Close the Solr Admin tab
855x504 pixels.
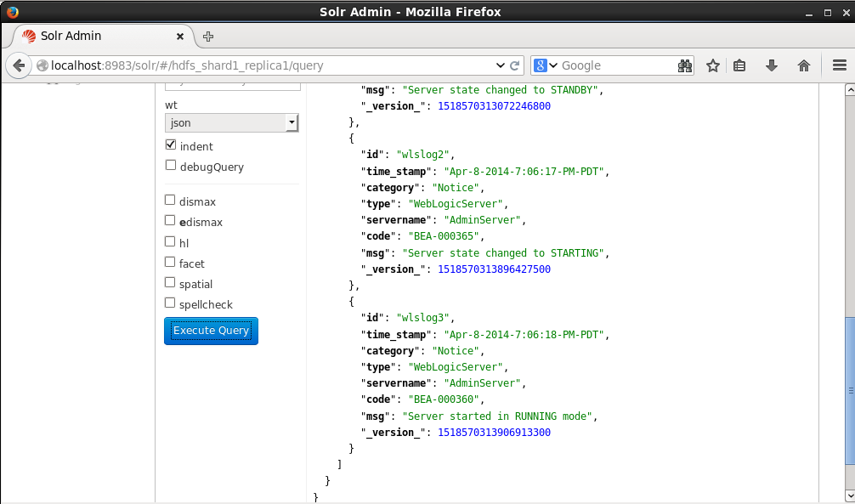pyautogui.click(x=180, y=37)
